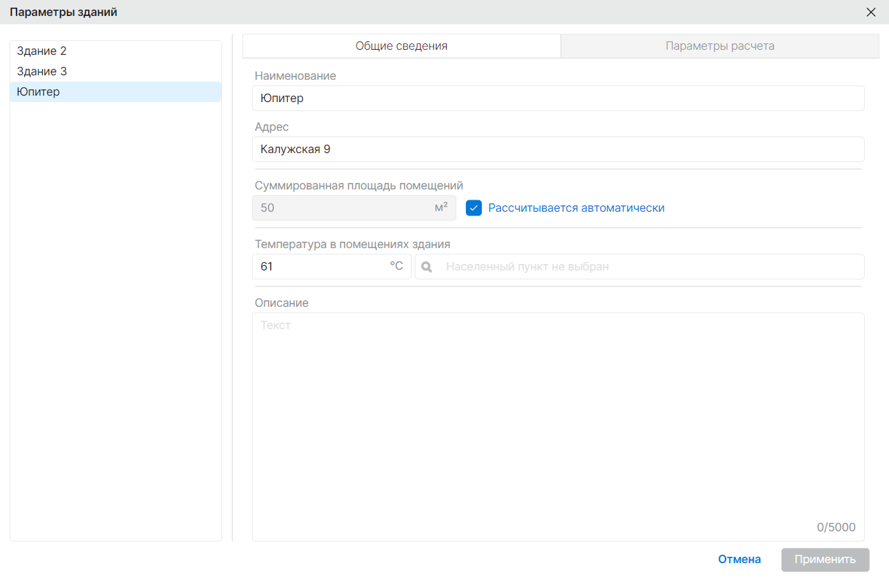
Task: Select Юпитер in the building list
Action: point(116,92)
